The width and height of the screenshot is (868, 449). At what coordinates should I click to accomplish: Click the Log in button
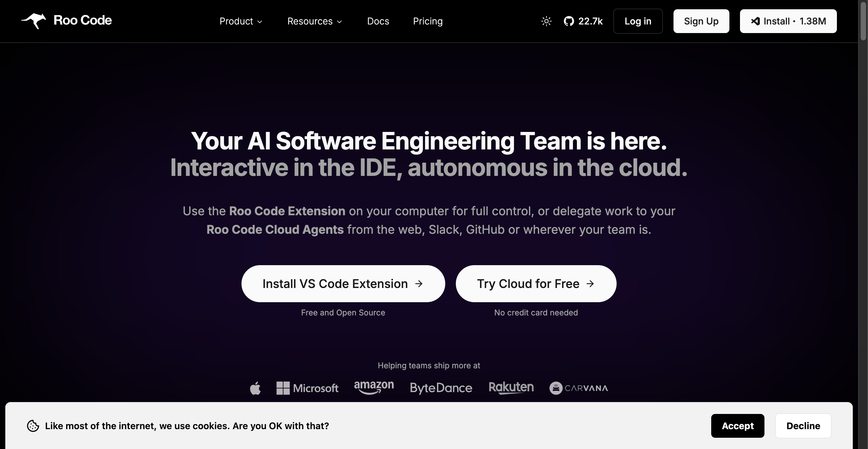point(638,21)
